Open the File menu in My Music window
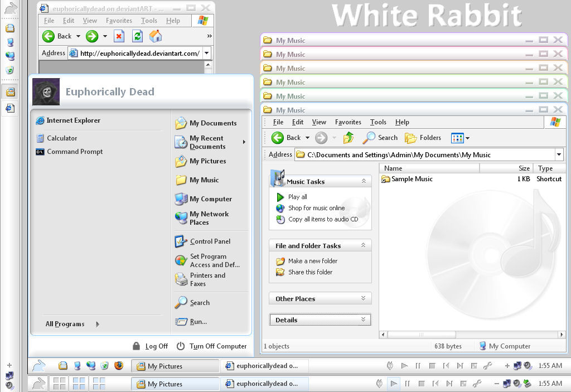 point(278,122)
